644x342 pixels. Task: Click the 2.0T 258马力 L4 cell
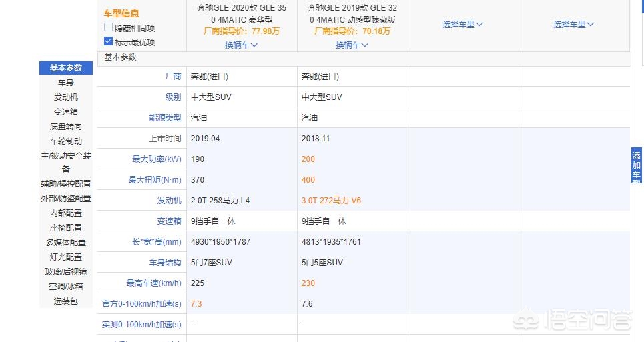[x=220, y=201]
